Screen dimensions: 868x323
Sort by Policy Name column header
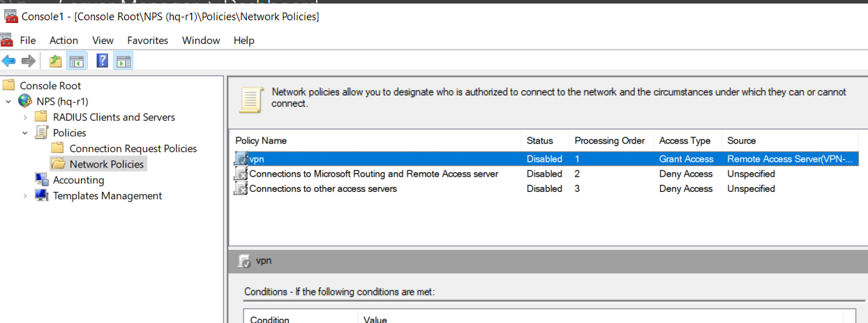pos(261,140)
